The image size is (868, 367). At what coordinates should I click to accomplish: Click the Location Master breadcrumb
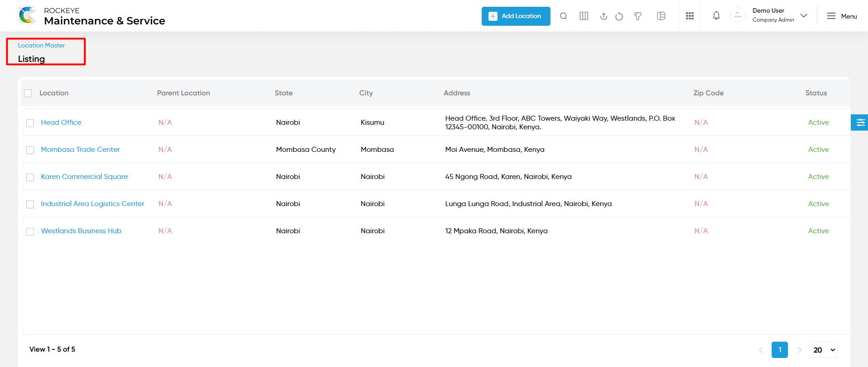click(x=42, y=45)
